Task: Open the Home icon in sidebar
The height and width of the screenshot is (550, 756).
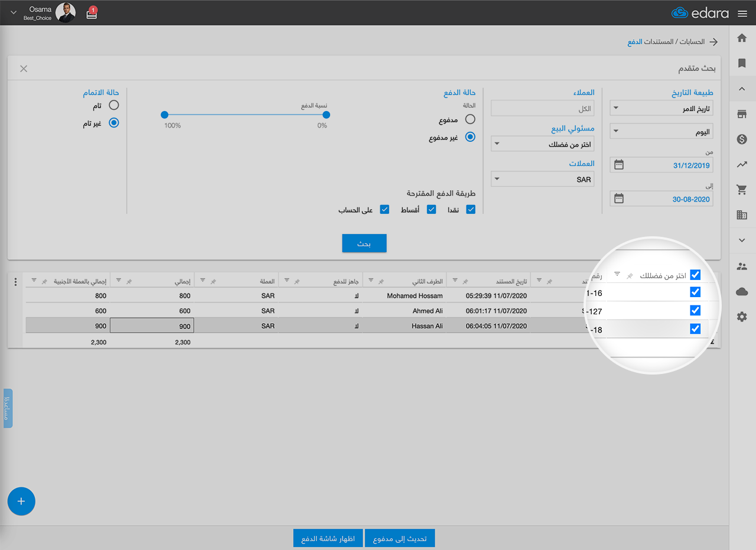Action: [x=742, y=38]
